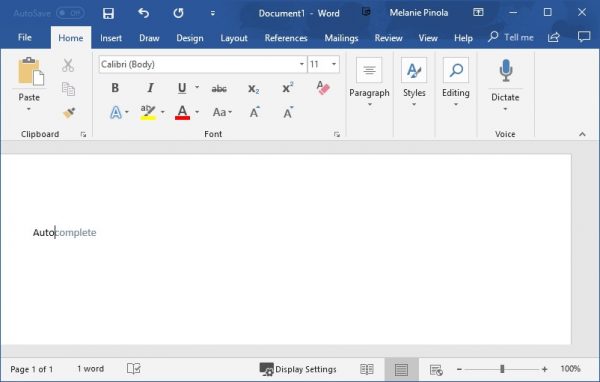Click the Cut scissors icon
600x382 pixels.
point(68,65)
